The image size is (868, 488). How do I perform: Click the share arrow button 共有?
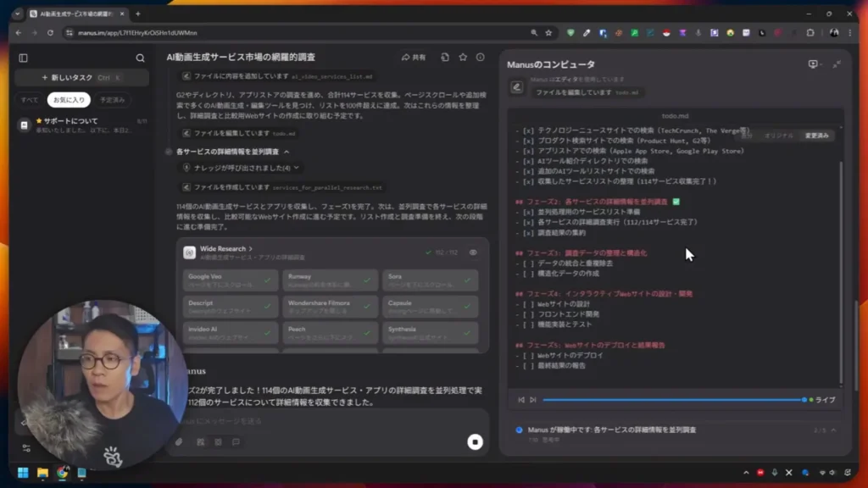coord(414,57)
